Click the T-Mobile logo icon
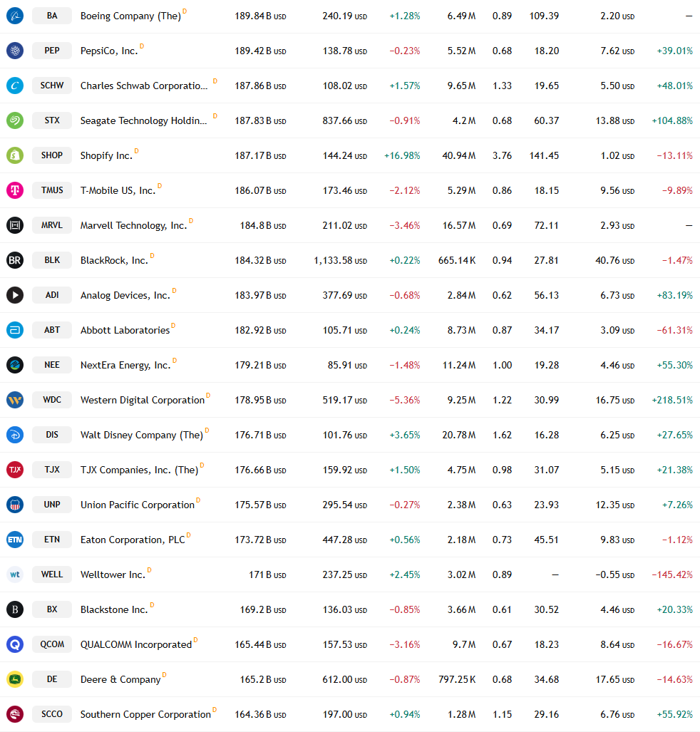Screen dimensions: 700x732 tap(15, 190)
